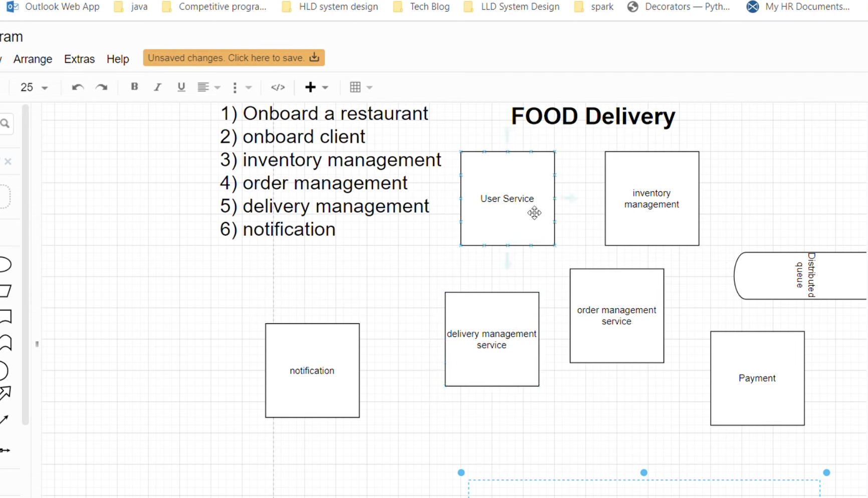Screen dimensions: 868x498
Task: Open the text alignment dropdown
Action: [208, 87]
